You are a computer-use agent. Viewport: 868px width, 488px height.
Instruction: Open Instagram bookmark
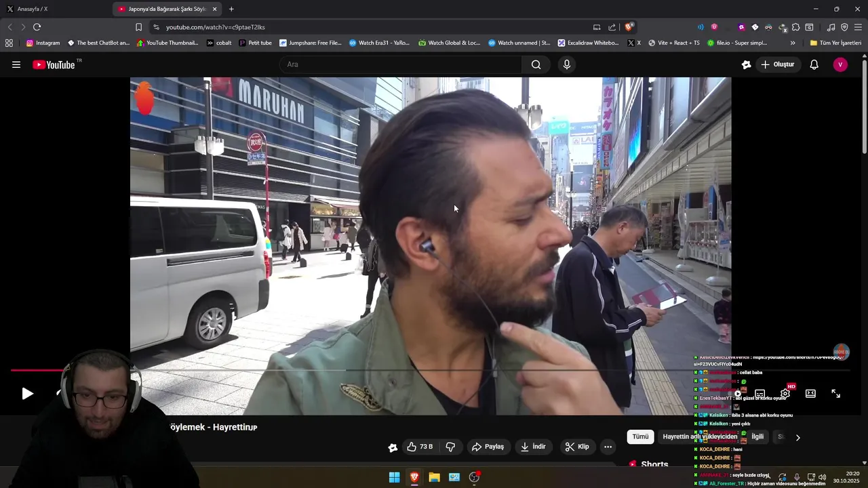coord(43,43)
